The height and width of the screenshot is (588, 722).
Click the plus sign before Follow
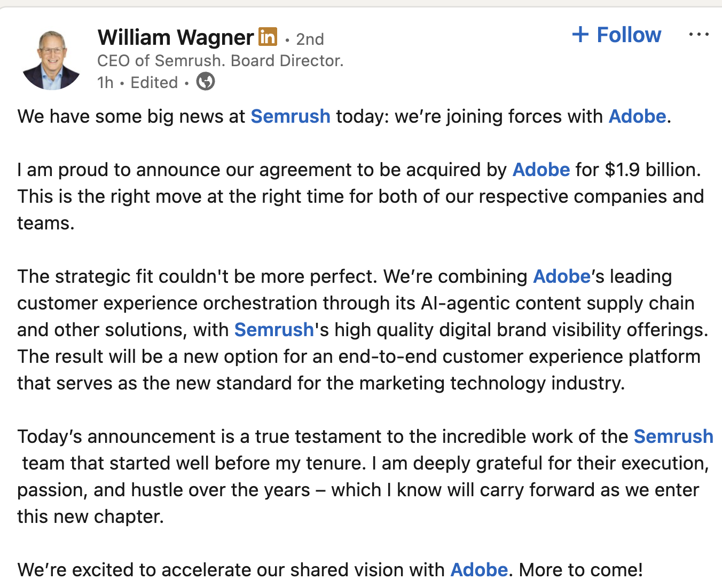[580, 35]
